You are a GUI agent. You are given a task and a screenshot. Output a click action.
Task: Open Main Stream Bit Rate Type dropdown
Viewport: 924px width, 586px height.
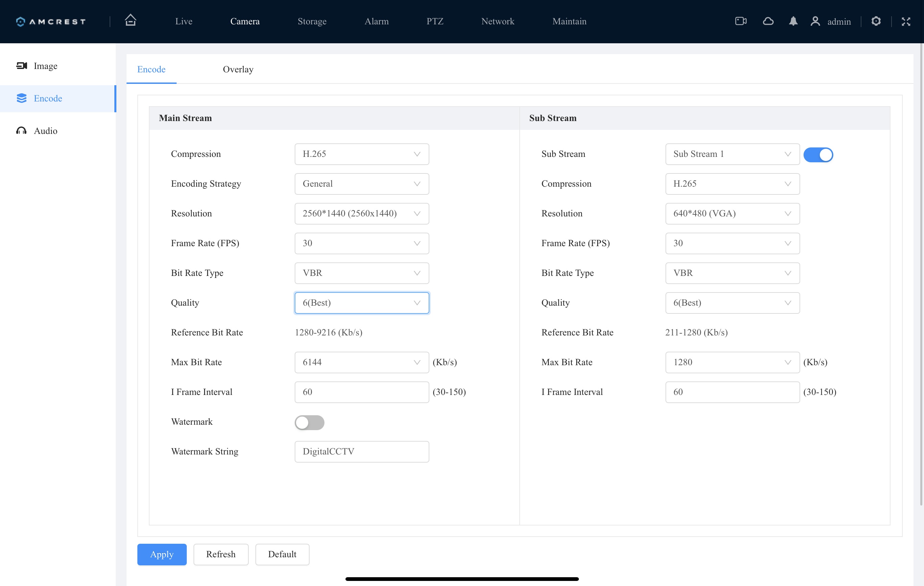pyautogui.click(x=362, y=273)
